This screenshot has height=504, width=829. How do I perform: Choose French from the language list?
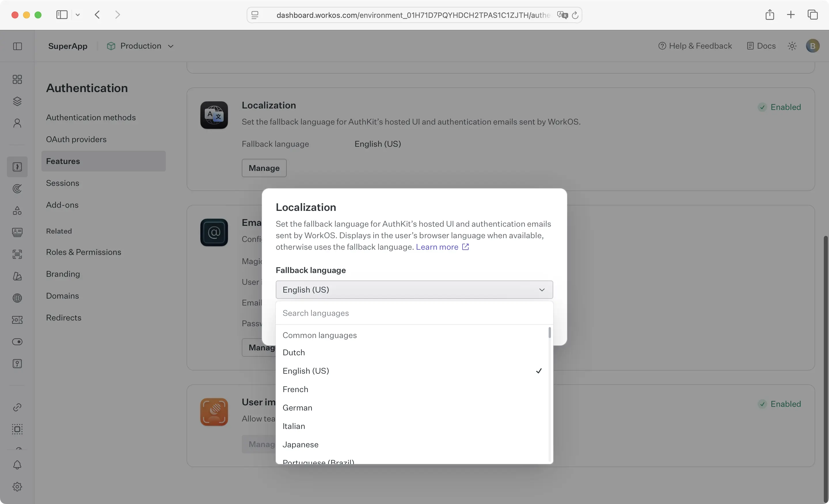(x=412, y=389)
